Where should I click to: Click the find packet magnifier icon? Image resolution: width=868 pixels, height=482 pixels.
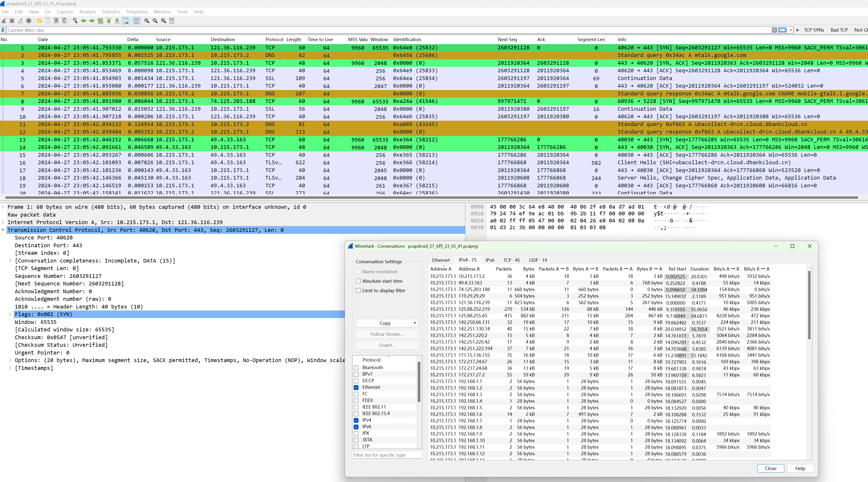point(75,21)
